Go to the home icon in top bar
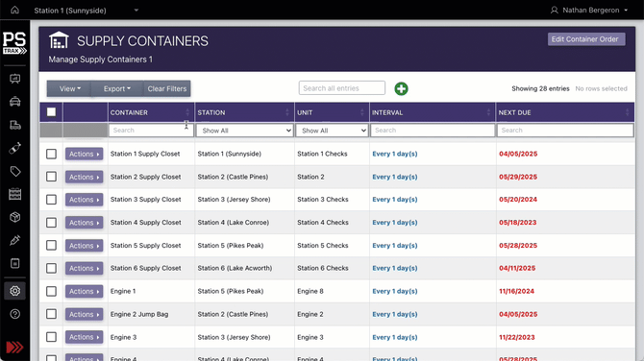 (x=14, y=10)
